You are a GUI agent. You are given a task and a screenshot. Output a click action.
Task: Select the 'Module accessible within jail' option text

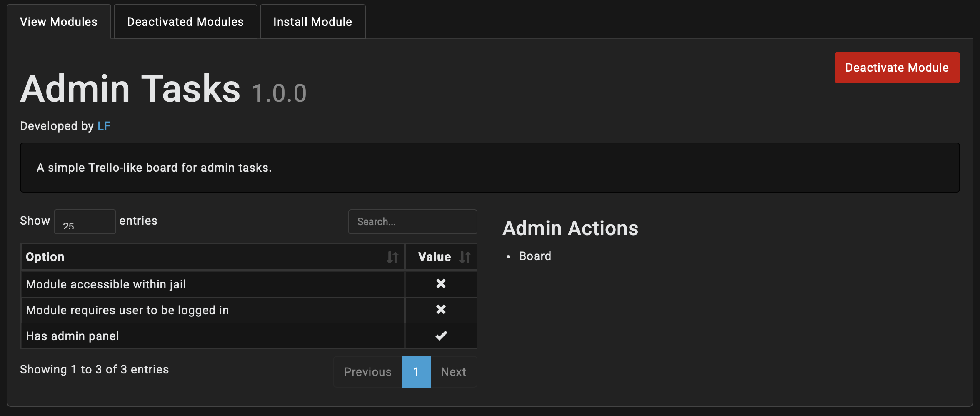click(106, 284)
